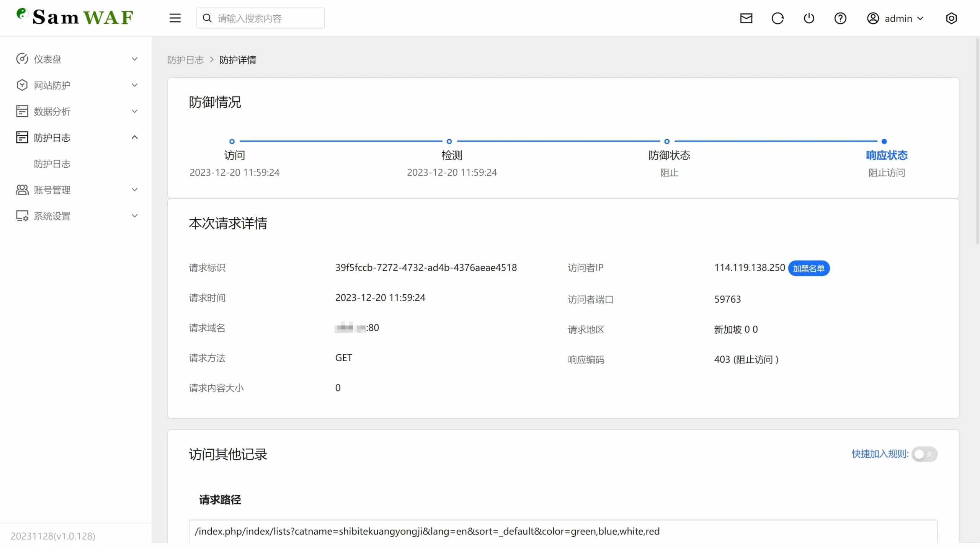Click the 响应状态 timeline step marker

click(x=884, y=141)
